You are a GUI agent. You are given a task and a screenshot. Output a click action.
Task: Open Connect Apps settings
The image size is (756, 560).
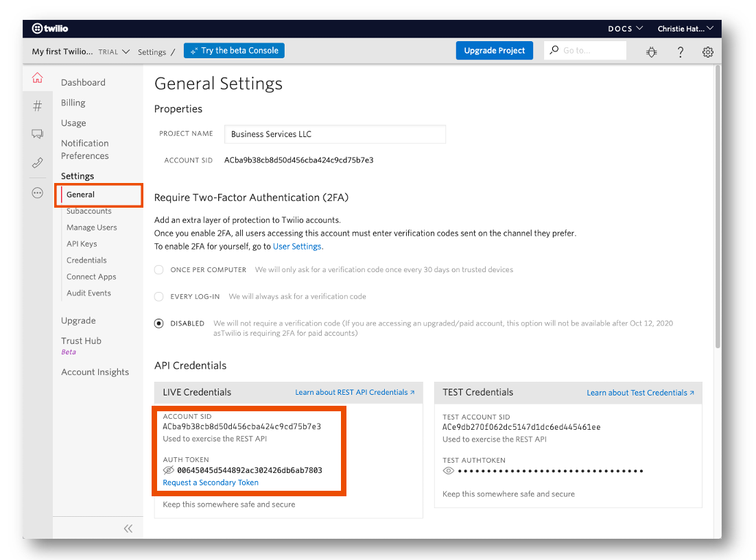click(91, 277)
